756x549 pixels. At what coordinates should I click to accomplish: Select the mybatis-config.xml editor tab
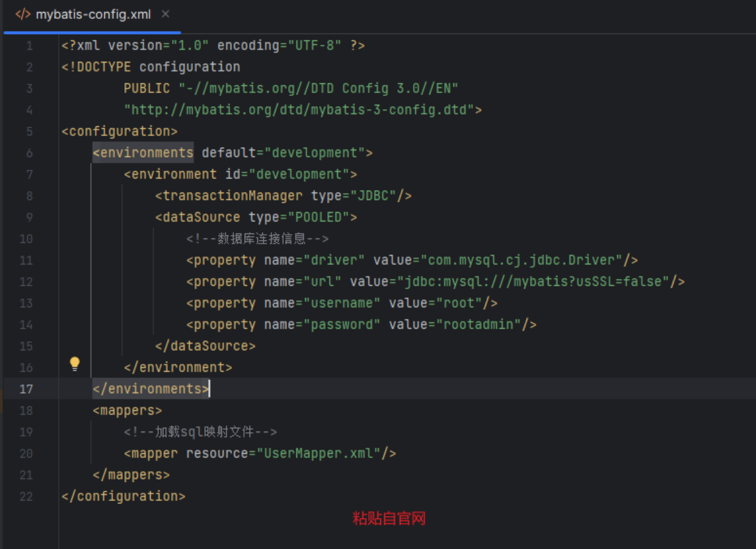coord(93,15)
